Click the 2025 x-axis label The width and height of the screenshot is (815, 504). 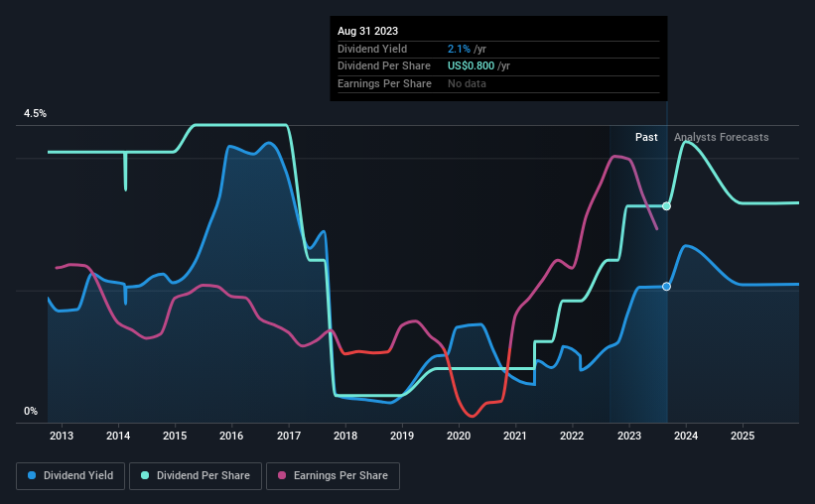(743, 436)
